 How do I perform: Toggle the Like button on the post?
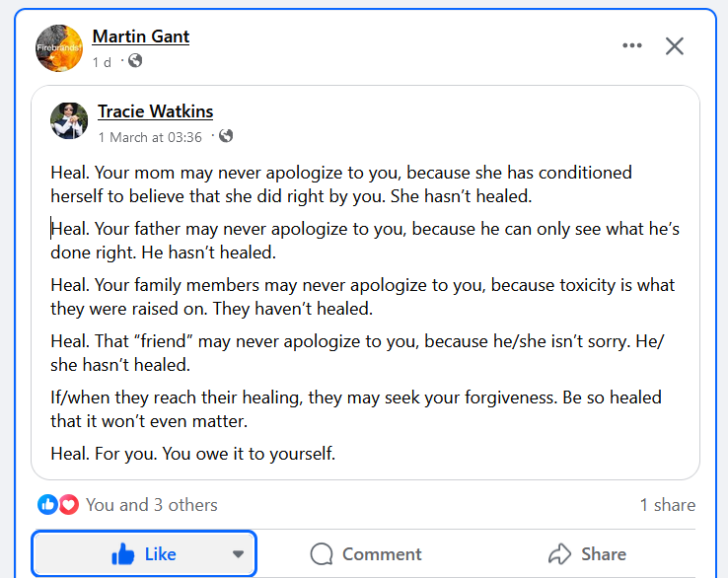point(144,554)
